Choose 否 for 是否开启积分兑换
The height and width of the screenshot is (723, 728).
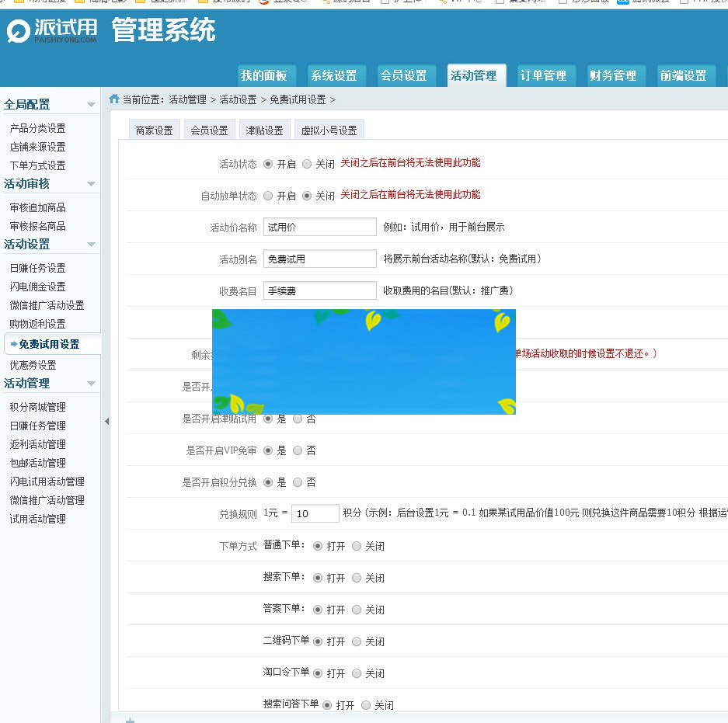click(298, 482)
